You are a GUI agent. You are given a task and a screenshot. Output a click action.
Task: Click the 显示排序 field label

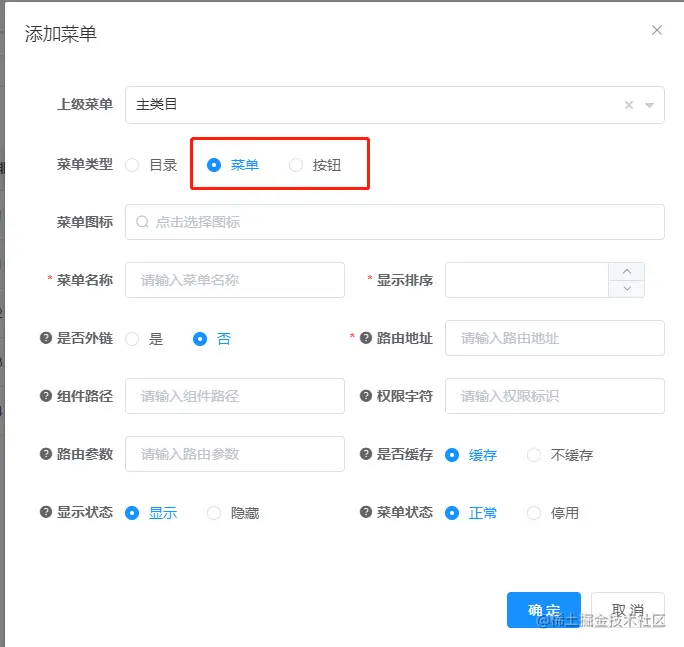click(x=404, y=280)
